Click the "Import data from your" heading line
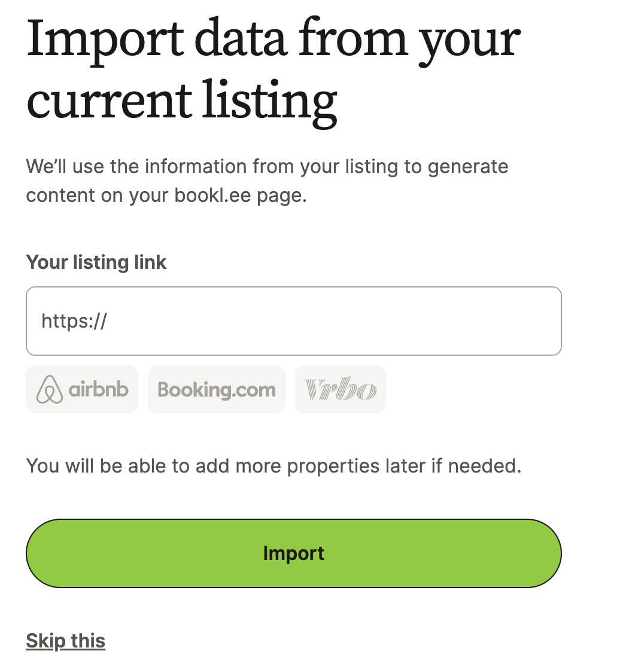The width and height of the screenshot is (620, 672). (273, 40)
